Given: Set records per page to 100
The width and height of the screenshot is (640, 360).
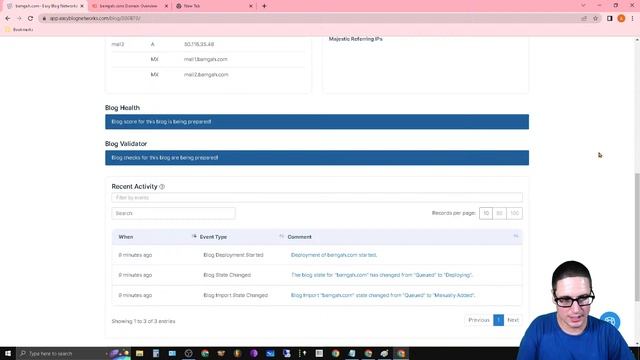Looking at the screenshot, I should [514, 213].
